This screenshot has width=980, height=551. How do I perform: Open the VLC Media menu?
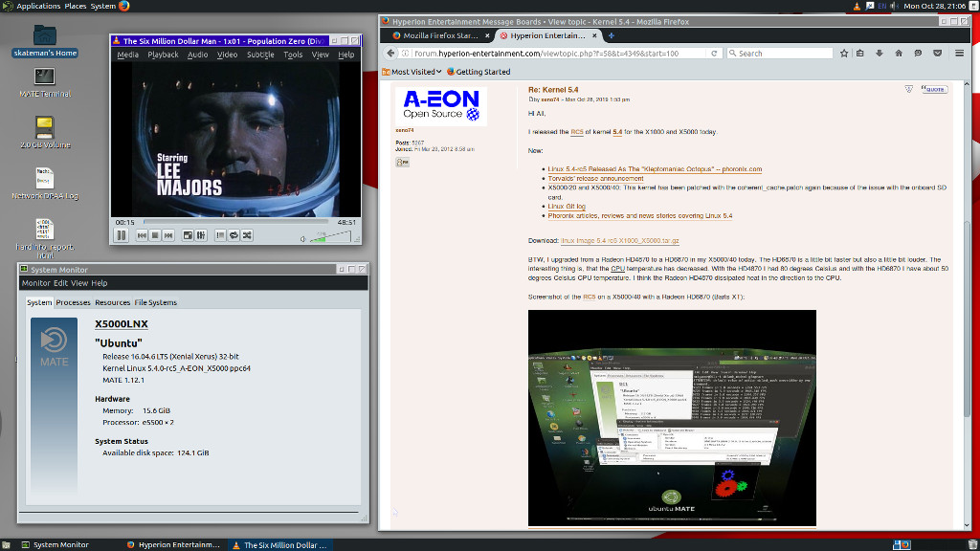pos(127,55)
